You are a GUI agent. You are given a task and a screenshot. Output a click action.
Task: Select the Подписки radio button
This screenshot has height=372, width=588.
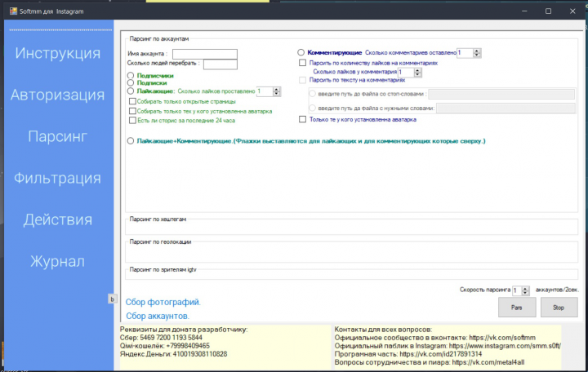pos(131,82)
